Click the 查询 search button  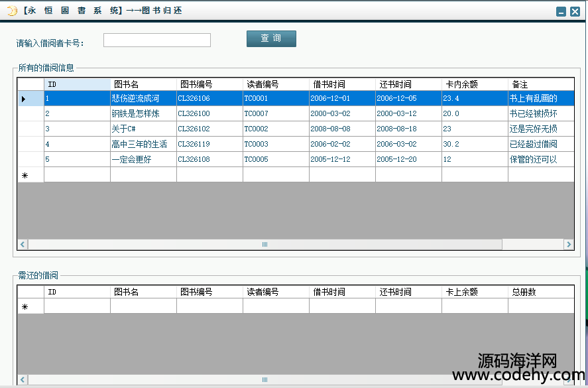click(271, 38)
